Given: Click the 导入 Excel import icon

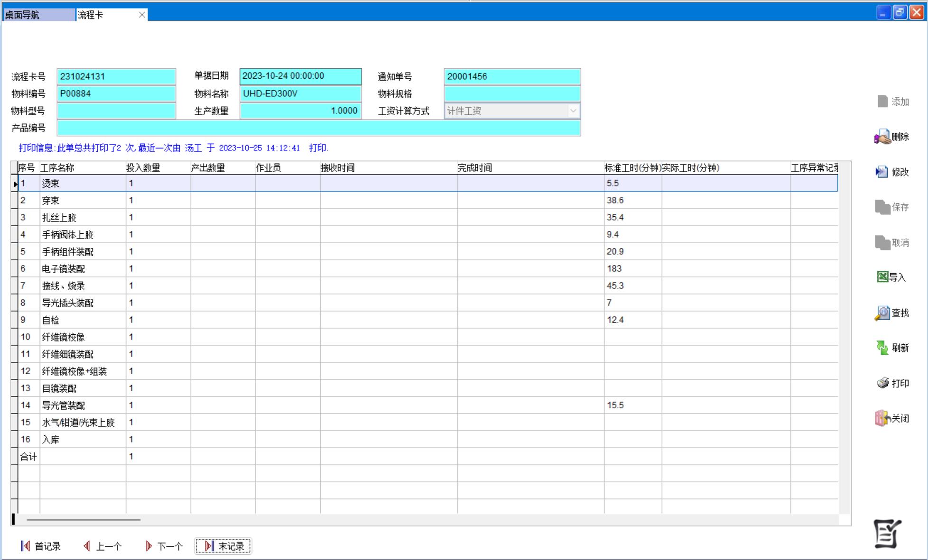Looking at the screenshot, I should 882,277.
